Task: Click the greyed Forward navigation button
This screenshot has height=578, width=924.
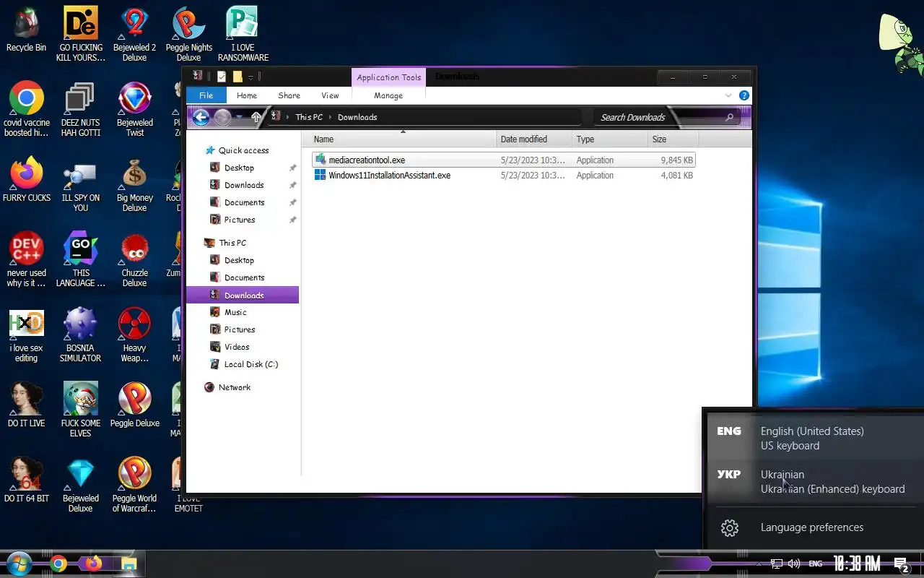Action: pos(222,117)
